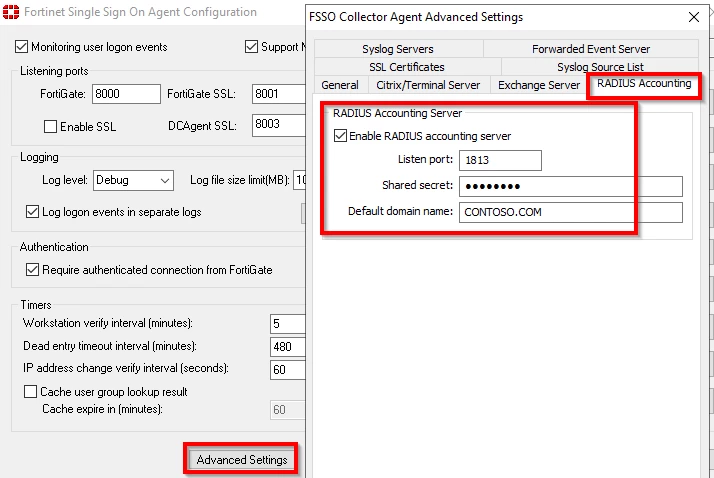
Task: Click the DCAgent SSL port field 8003
Action: click(x=278, y=125)
